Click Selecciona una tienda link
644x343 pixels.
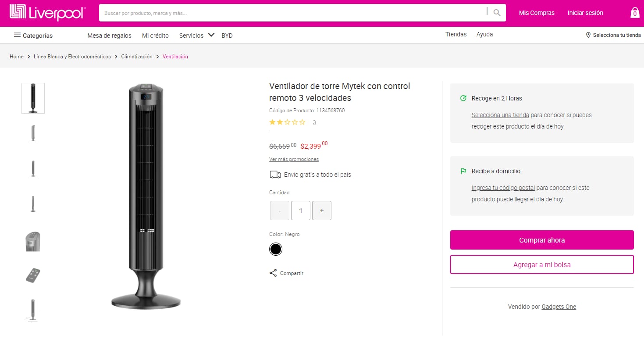500,114
